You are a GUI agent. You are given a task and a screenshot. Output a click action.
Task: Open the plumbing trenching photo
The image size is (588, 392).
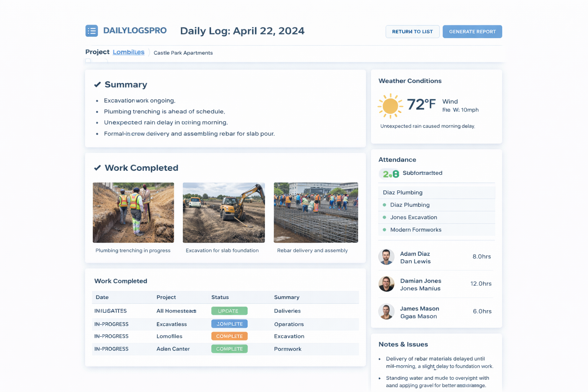click(133, 212)
